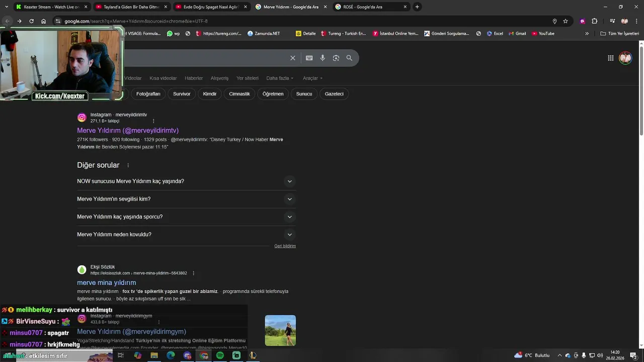This screenshot has height=362, width=644.
Task: Expand 'Merve Yıldırım neden kovuldu?' question
Action: pos(186,234)
